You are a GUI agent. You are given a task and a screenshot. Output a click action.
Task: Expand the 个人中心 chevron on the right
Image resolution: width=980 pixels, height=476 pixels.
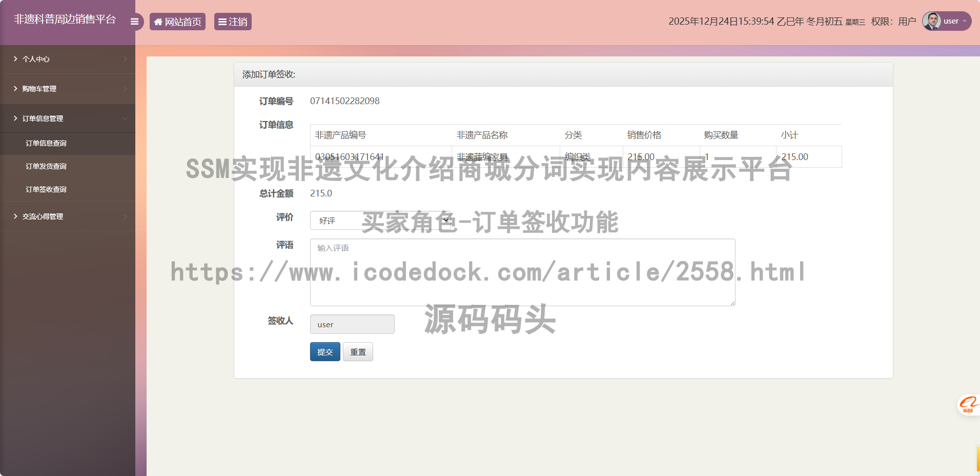[x=125, y=59]
